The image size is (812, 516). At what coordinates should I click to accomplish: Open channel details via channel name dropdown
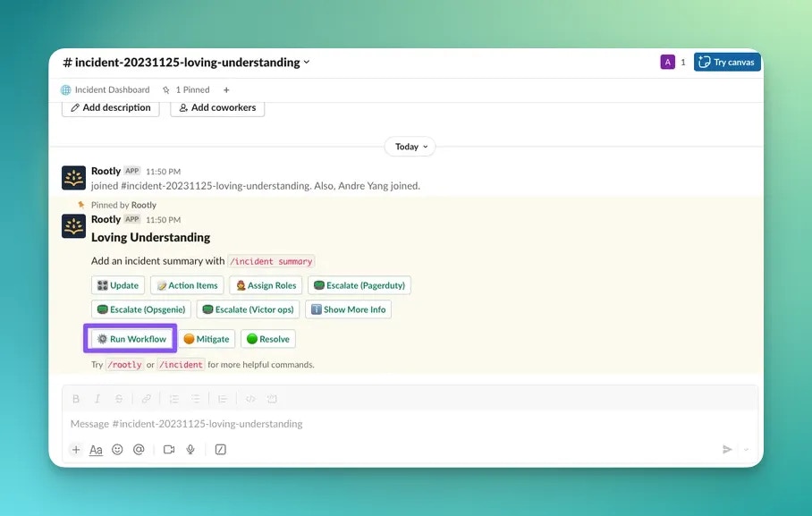coord(186,63)
